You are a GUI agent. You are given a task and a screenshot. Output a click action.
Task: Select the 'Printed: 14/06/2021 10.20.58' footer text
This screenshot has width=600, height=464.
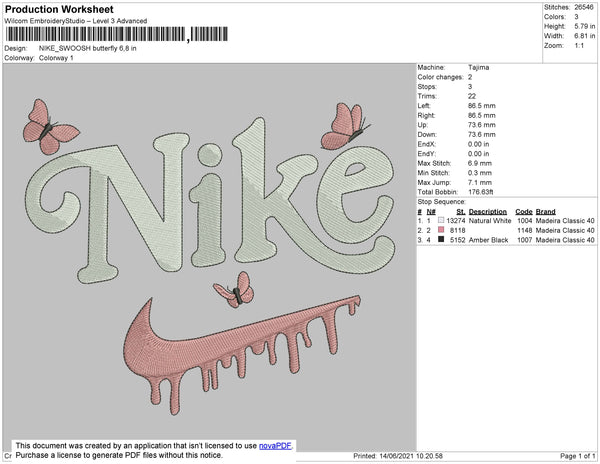(x=398, y=456)
